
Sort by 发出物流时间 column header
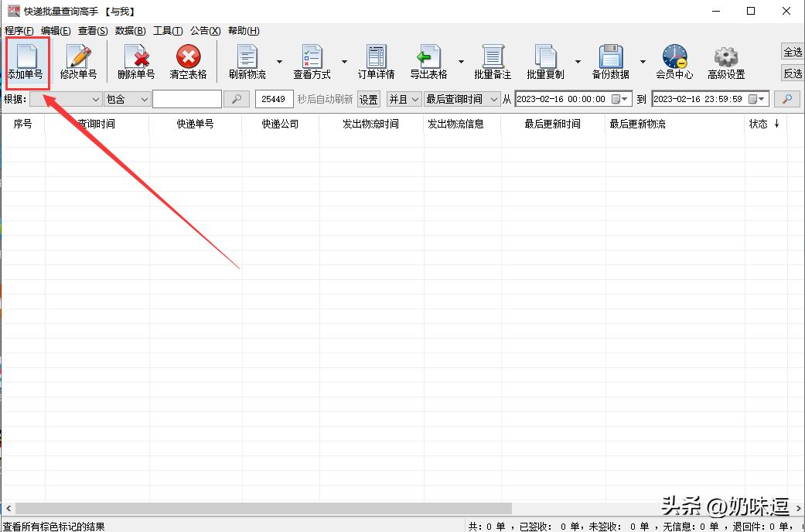point(371,124)
